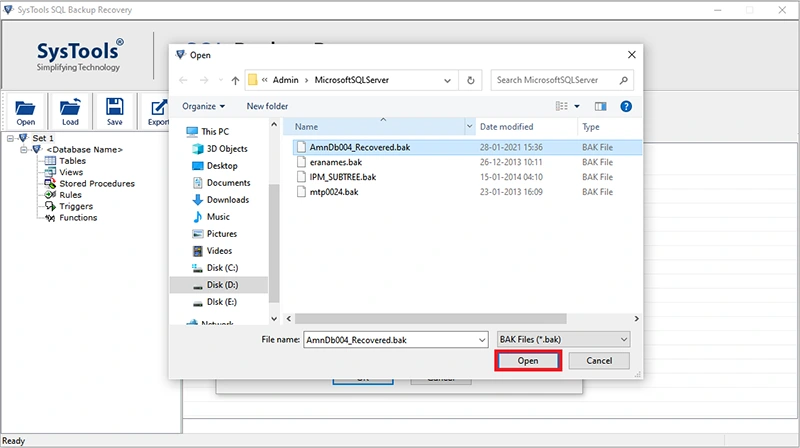800x448 pixels.
Task: Open the Name column filter dropdown
Action: [469, 127]
